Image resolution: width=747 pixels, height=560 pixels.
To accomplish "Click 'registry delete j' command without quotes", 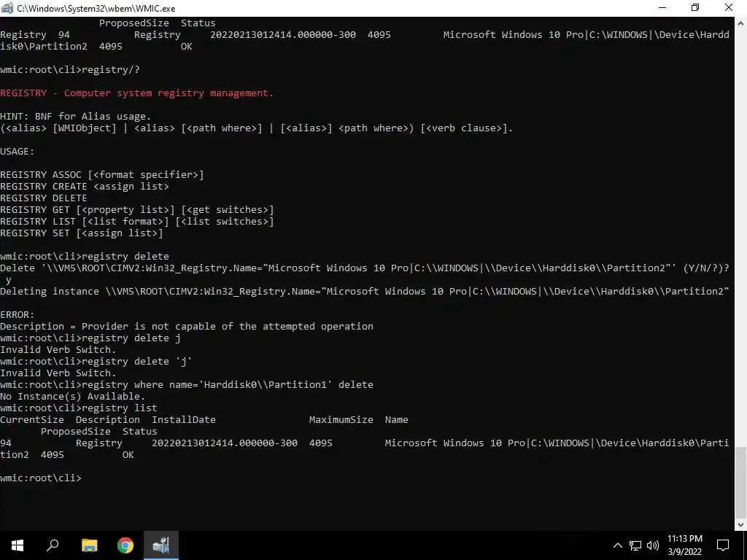I will (x=90, y=338).
